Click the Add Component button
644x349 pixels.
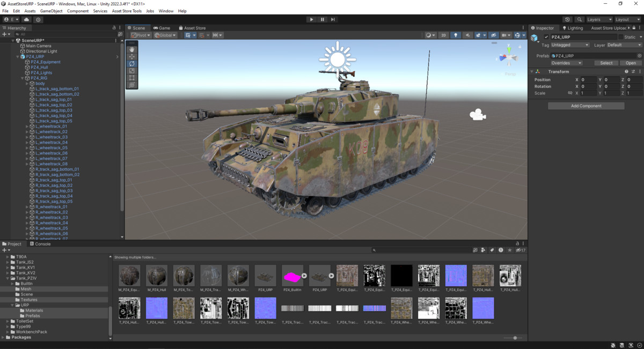point(586,106)
